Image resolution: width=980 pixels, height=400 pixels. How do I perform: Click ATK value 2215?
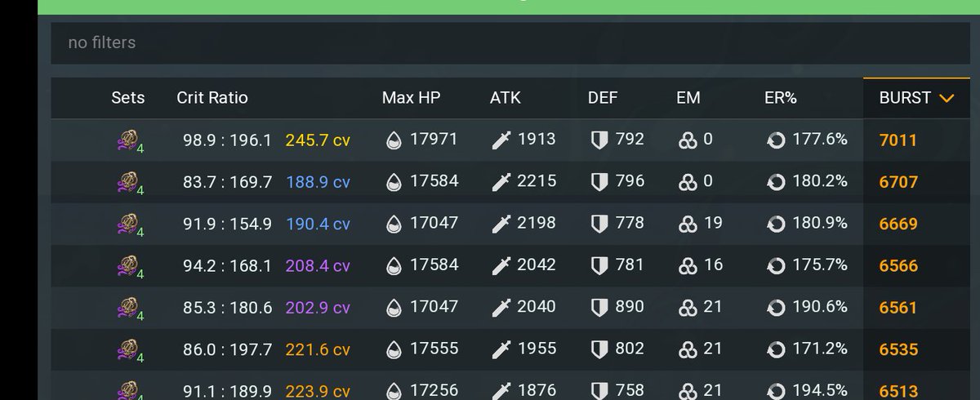tap(537, 181)
